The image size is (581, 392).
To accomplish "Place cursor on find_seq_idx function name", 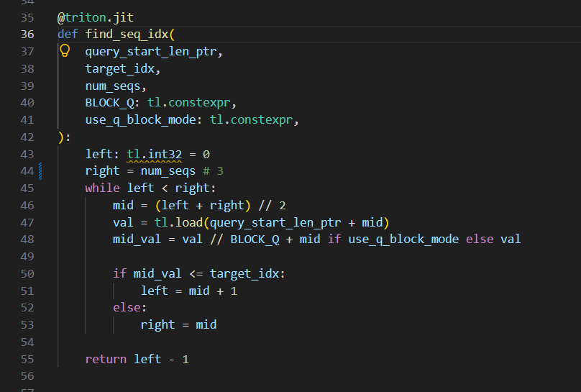I will (x=127, y=35).
